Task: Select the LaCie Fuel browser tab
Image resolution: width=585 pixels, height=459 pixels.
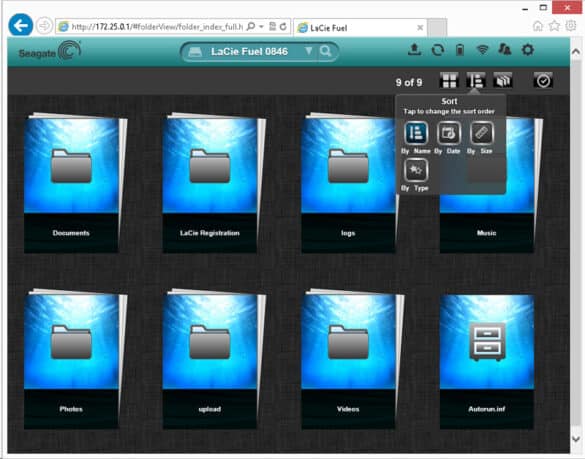Action: 360,28
